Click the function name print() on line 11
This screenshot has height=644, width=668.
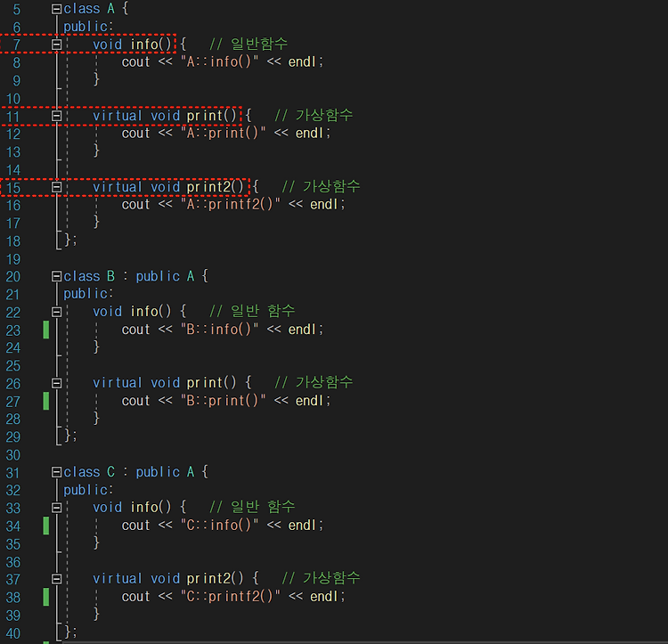211,116
